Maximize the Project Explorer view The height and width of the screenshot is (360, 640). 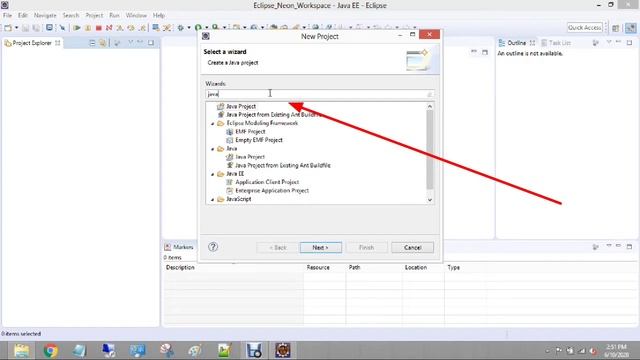tap(151, 42)
